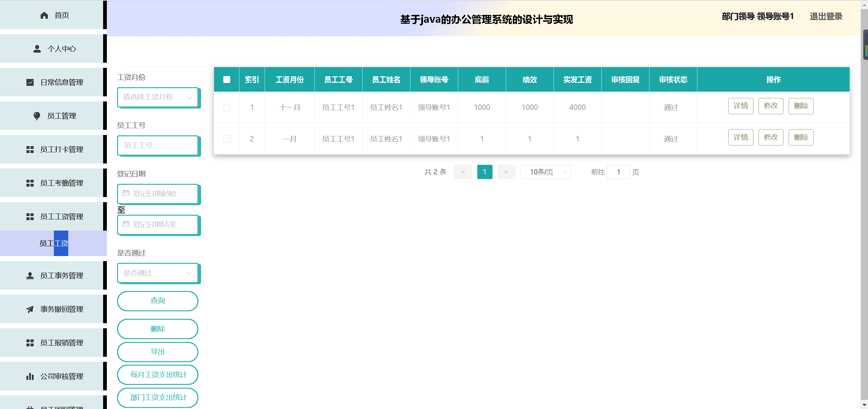868x409 pixels.
Task: Click the grid icon for 员工报销管理
Action: tap(30, 343)
